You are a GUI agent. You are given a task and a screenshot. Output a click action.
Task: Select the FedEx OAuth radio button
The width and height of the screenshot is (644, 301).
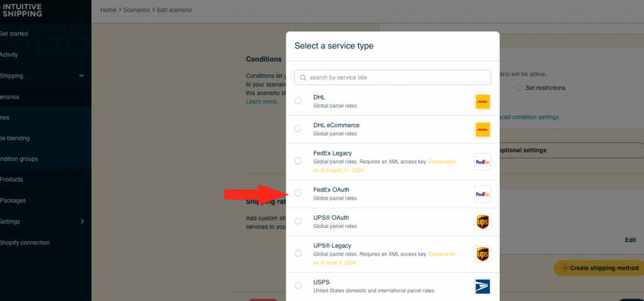[x=297, y=193]
